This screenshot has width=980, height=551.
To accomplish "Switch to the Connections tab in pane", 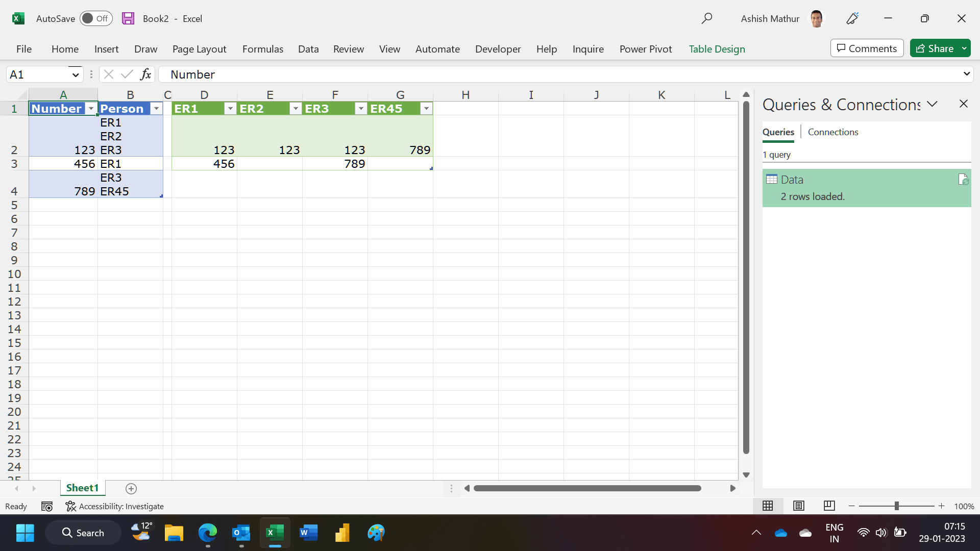I will (833, 132).
